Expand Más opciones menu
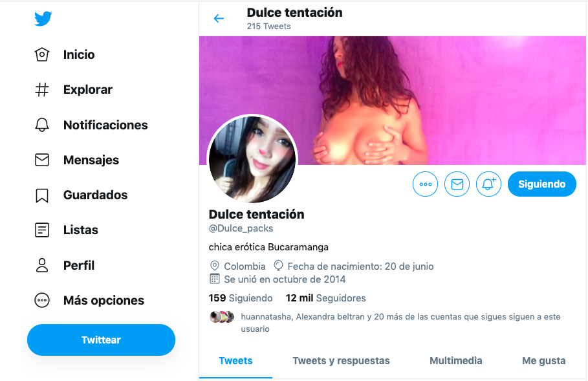This screenshot has width=588, height=381. point(89,300)
